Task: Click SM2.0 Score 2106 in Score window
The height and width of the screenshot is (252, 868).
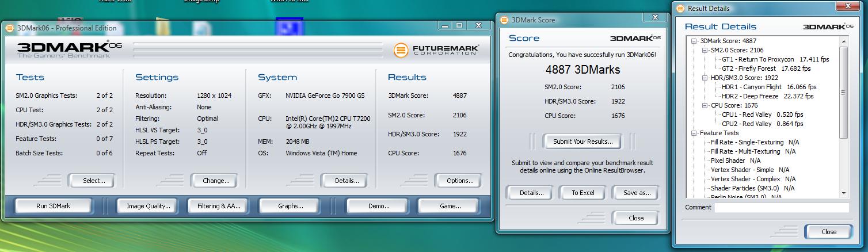Action: click(x=618, y=87)
